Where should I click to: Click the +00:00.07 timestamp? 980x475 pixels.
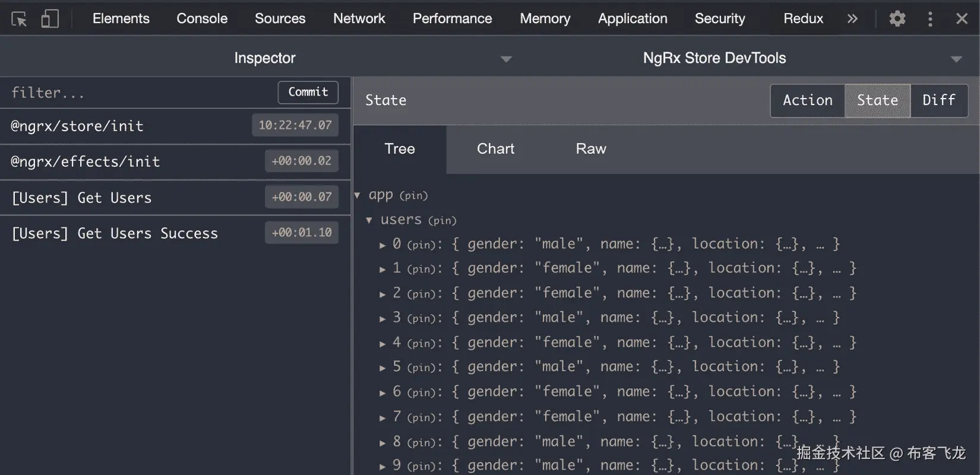point(302,197)
